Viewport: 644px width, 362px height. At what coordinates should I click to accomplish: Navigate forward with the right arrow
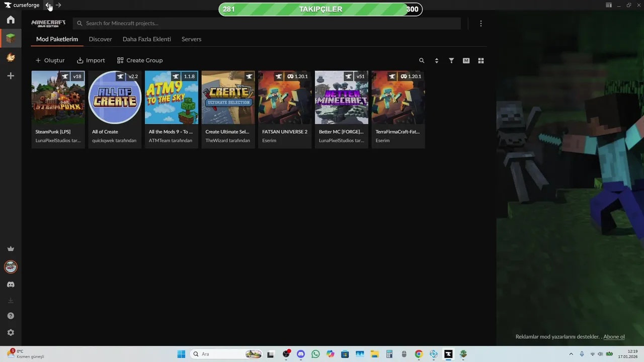58,5
